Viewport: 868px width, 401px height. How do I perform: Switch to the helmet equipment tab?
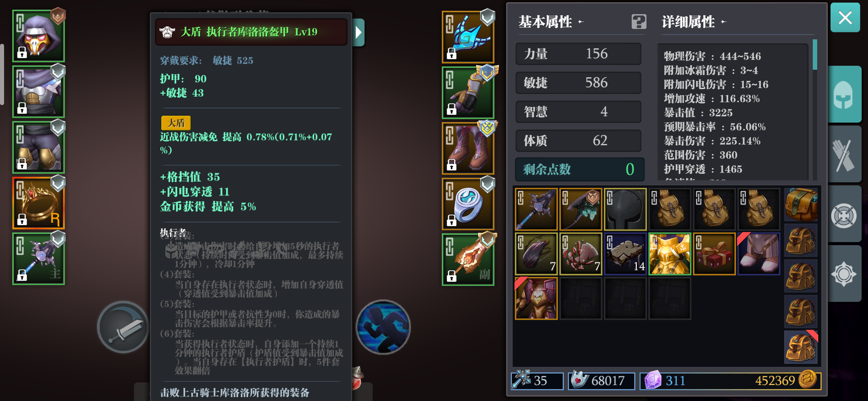[845, 95]
